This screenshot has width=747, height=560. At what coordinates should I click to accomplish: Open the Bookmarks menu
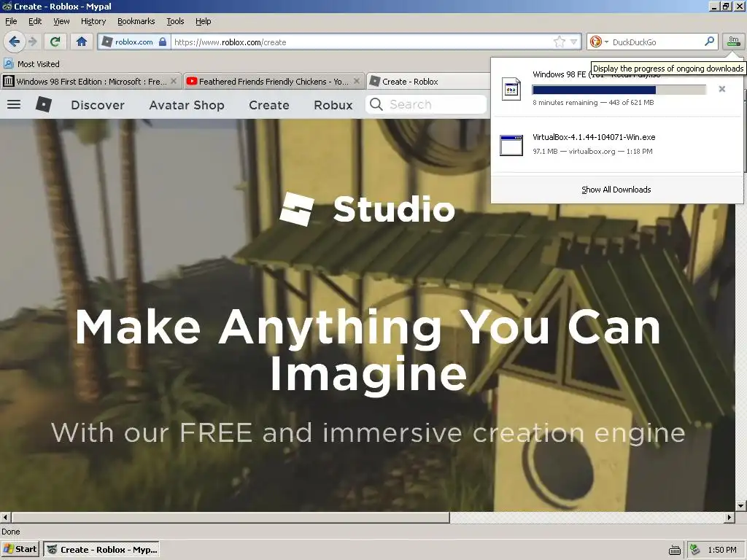[x=136, y=21]
